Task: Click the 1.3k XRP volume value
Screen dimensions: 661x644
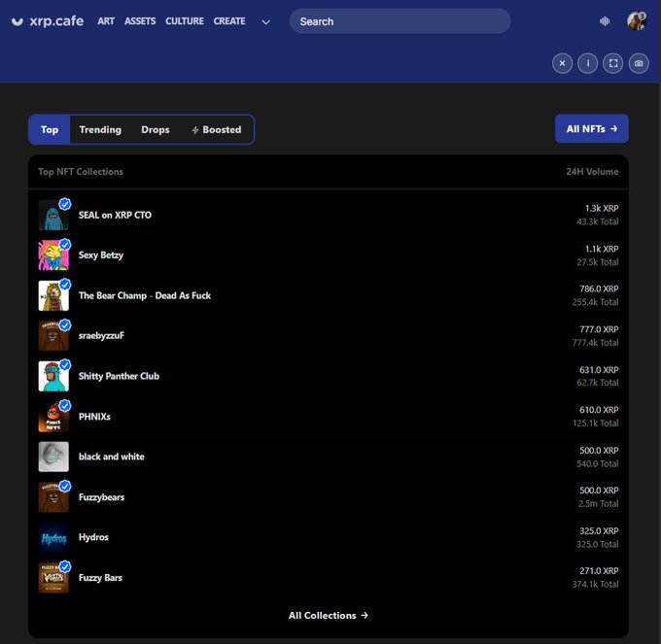Action: (x=602, y=209)
